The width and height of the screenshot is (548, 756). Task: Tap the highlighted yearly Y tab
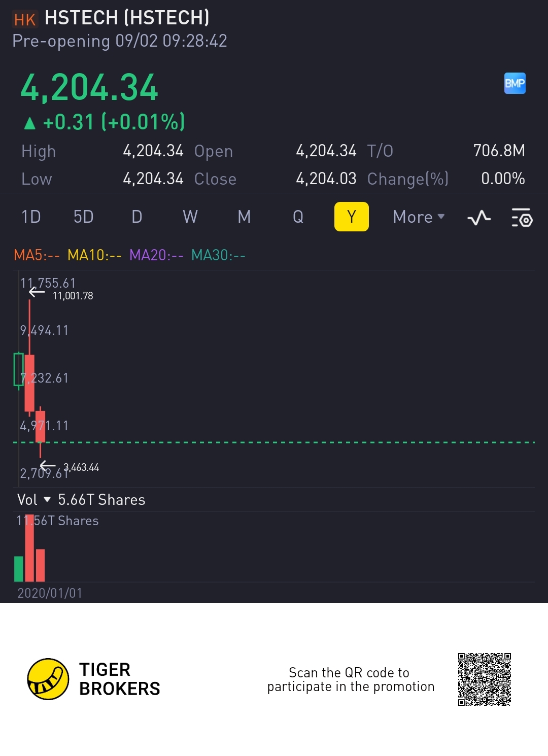coord(351,217)
